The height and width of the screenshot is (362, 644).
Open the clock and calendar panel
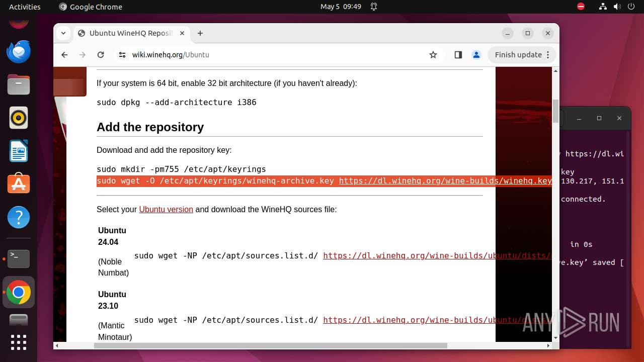(341, 7)
